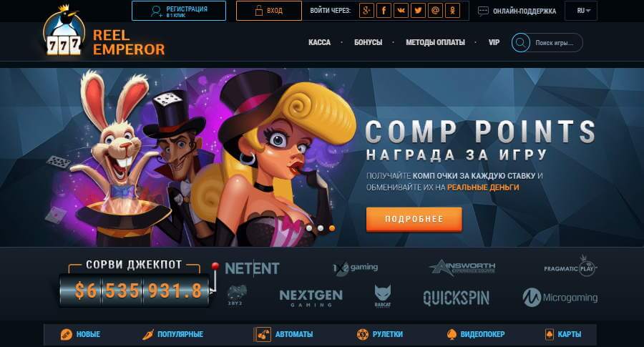The image size is (644, 347).
Task: Click the orange Подробнее button
Action: pyautogui.click(x=414, y=219)
